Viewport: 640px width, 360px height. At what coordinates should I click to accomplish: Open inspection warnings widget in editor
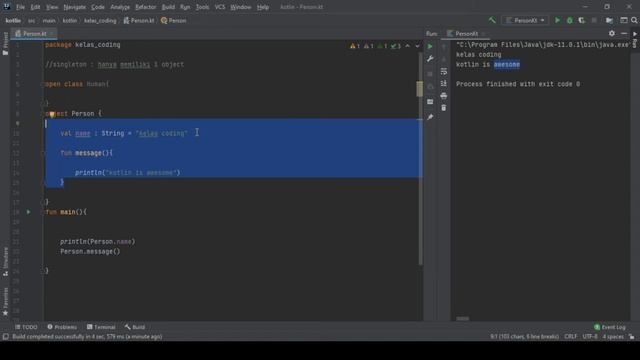375,46
